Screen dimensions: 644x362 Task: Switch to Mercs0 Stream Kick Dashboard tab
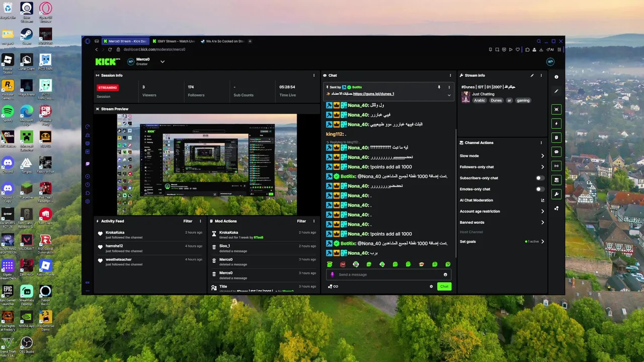click(x=124, y=41)
